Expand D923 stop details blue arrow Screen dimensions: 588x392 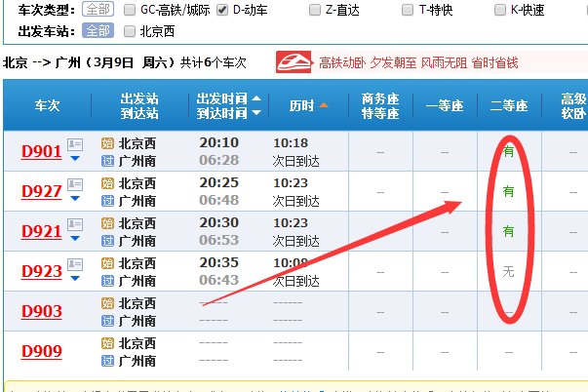(x=75, y=278)
